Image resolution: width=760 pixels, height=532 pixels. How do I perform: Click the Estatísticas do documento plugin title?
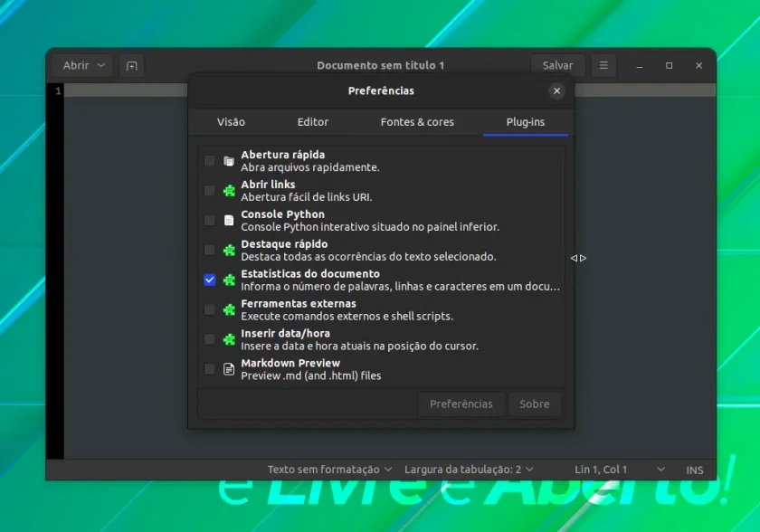[x=310, y=273]
